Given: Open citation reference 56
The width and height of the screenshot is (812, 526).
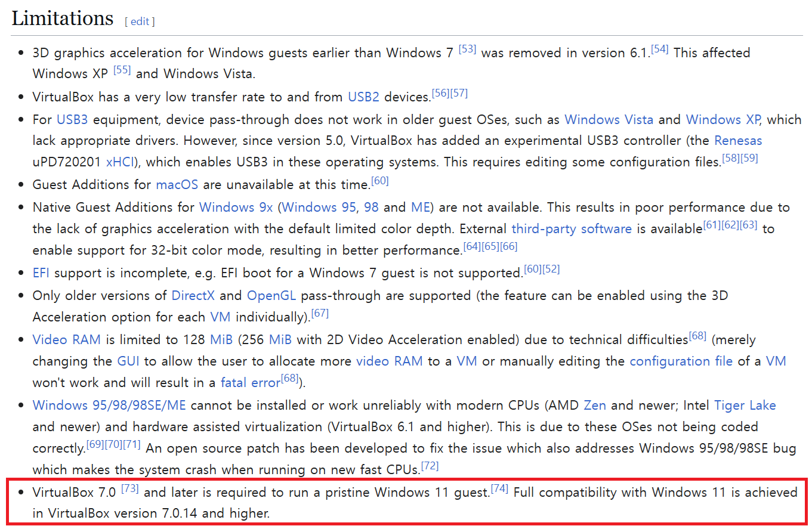Looking at the screenshot, I should pos(440,93).
